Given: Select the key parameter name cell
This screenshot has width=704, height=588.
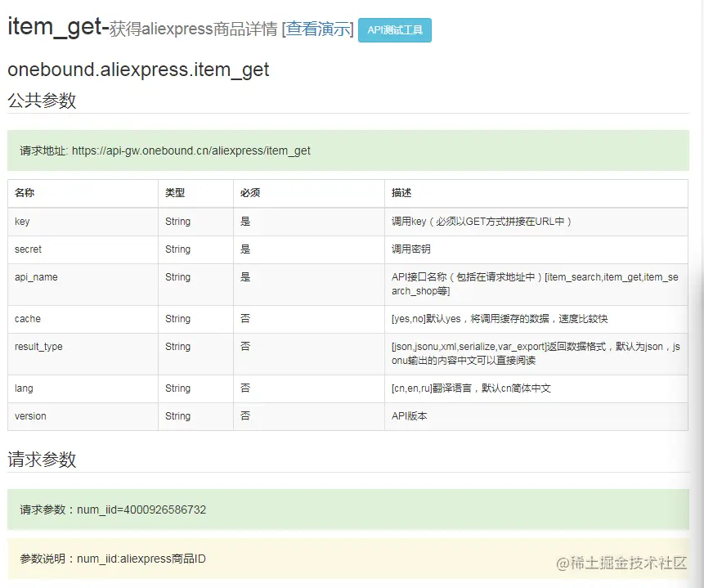Looking at the screenshot, I should (83, 222).
